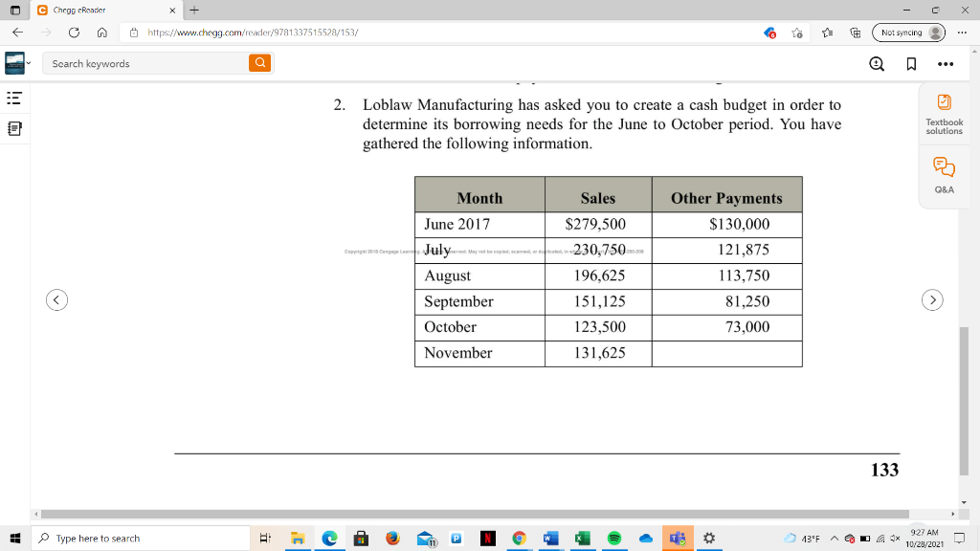Click the page number 133
The image size is (980, 551).
pos(884,470)
